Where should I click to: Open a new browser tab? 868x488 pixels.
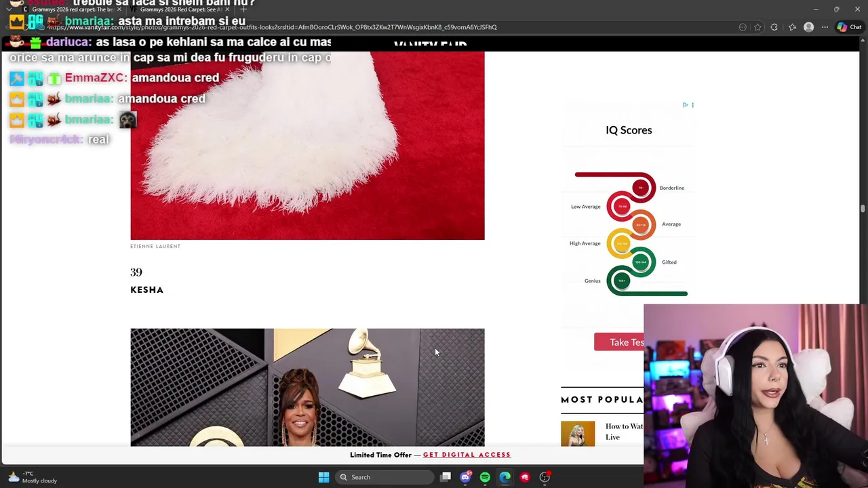pos(243,9)
